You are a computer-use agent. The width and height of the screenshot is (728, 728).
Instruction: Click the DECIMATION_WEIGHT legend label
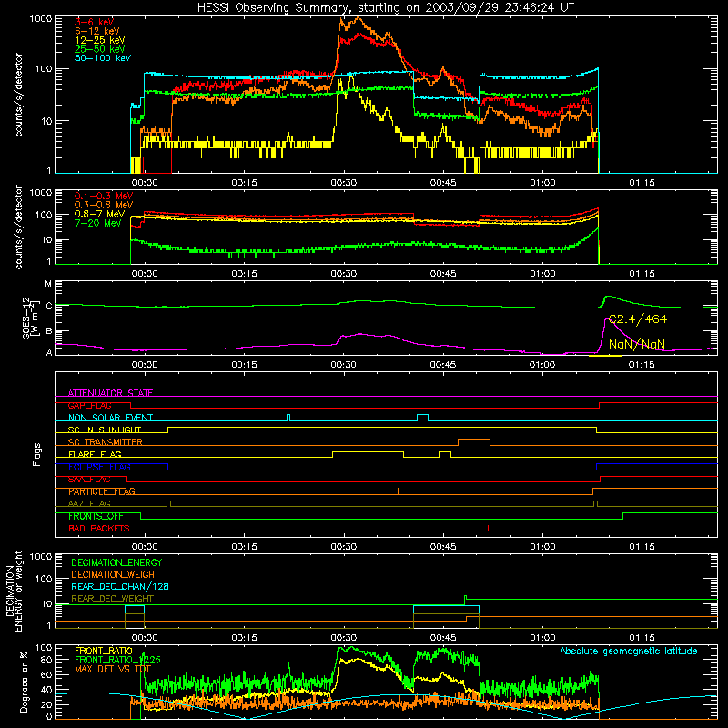(116, 574)
